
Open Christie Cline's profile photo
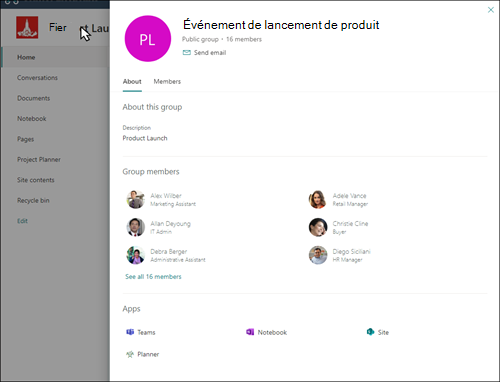click(318, 227)
